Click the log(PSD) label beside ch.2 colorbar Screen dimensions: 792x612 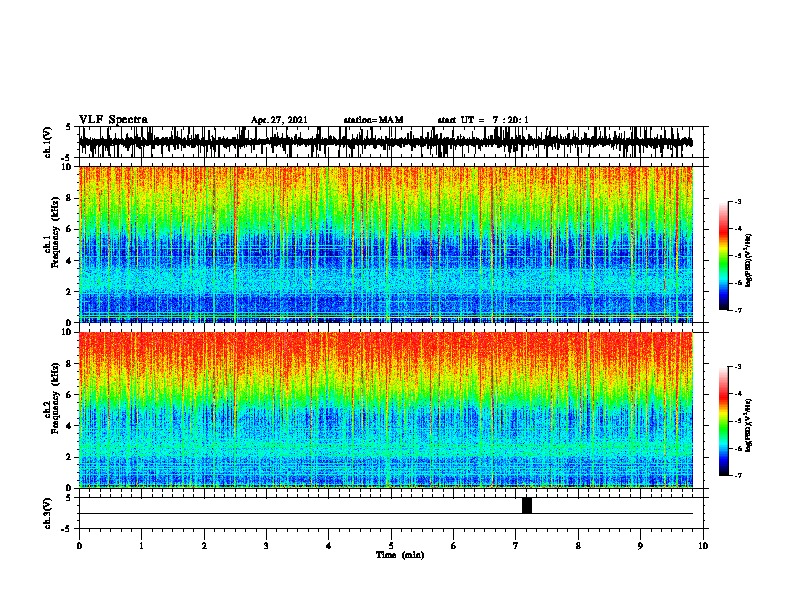[x=749, y=426]
